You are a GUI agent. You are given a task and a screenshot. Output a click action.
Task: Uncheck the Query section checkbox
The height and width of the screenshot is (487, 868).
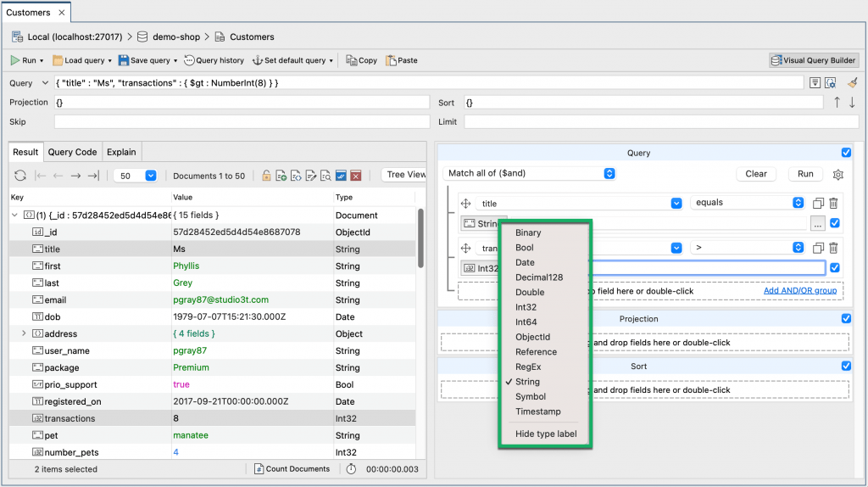point(846,153)
